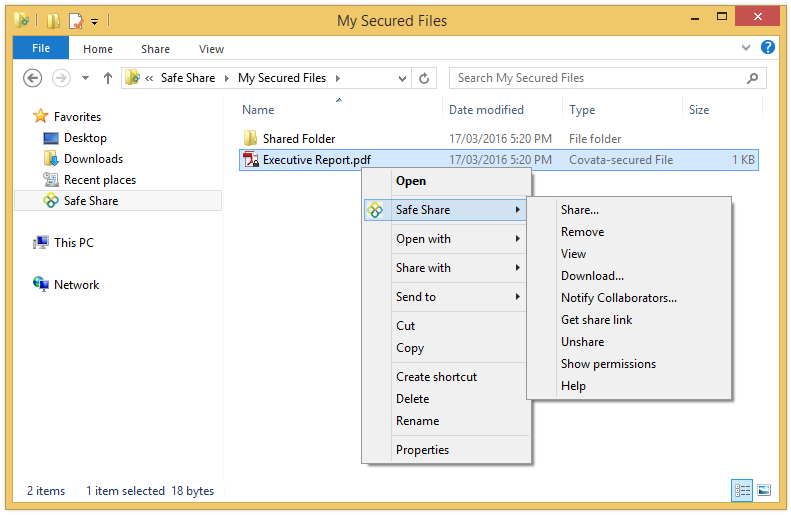The width and height of the screenshot is (791, 515).
Task: Click the Search My Secured Files field
Action: [x=595, y=78]
